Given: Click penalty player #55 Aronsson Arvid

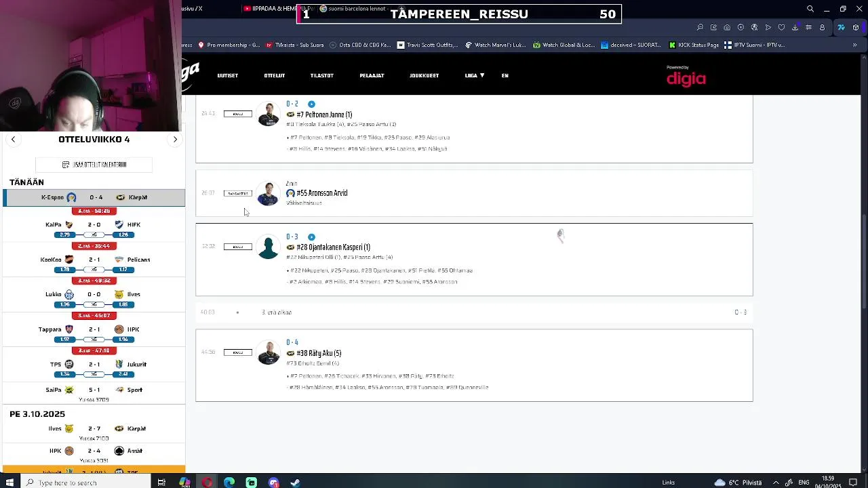Looking at the screenshot, I should (x=322, y=193).
